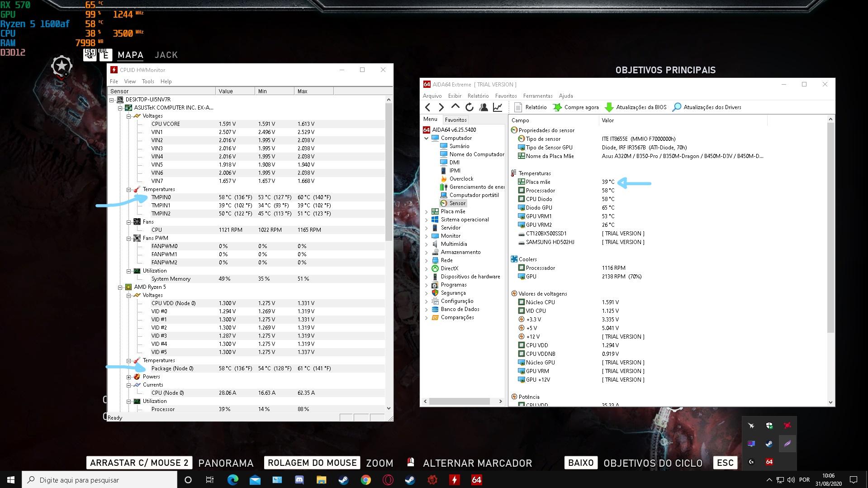Click Atualizações dos Drivers button

pyautogui.click(x=707, y=107)
